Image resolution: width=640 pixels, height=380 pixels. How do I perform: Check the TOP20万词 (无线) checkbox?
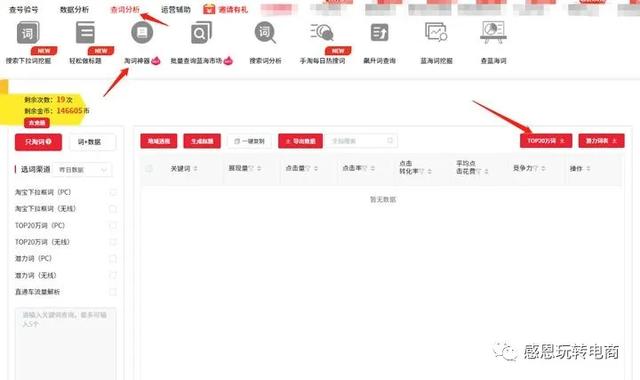113,242
